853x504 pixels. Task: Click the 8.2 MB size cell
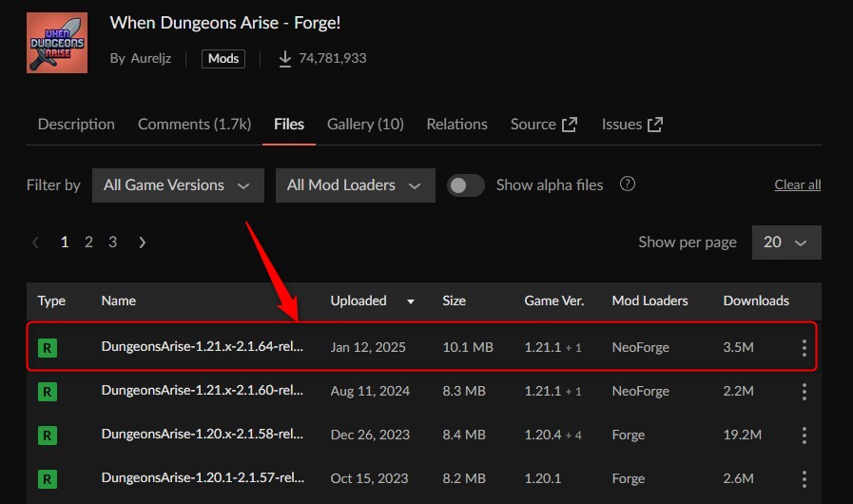point(464,478)
